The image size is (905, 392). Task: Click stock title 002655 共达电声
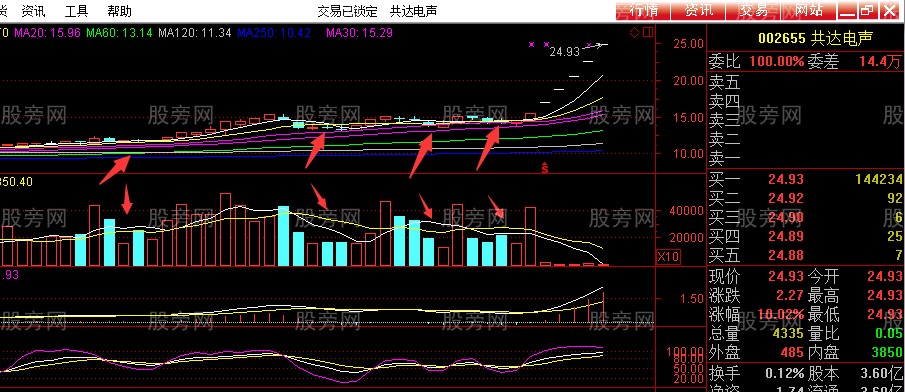tap(815, 39)
